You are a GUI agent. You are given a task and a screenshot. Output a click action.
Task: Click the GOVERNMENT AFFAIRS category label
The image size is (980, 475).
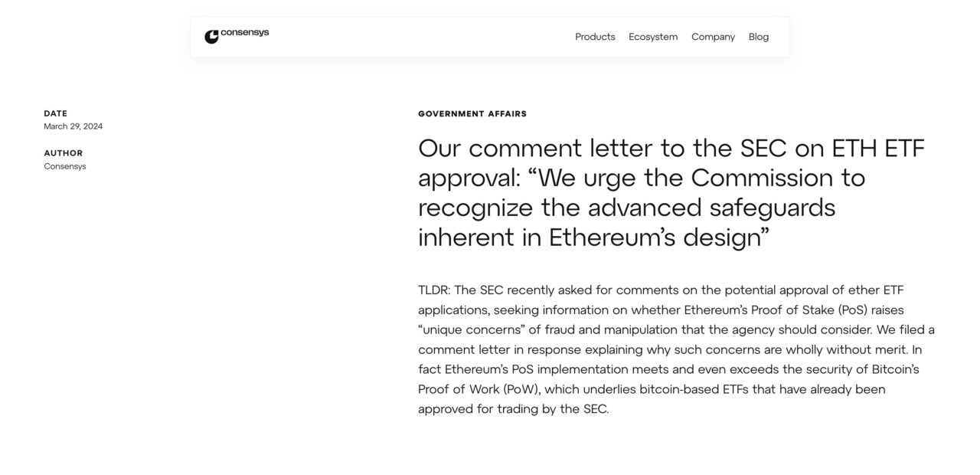click(472, 113)
